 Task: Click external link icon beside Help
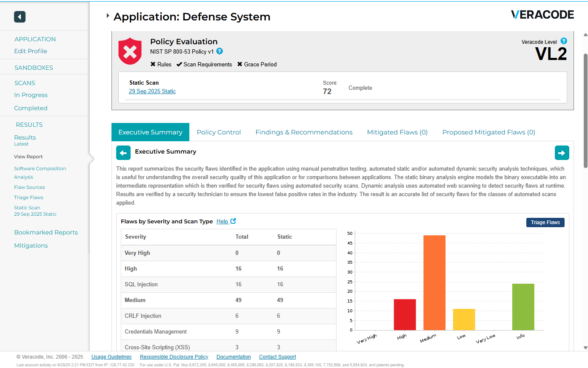click(x=233, y=221)
